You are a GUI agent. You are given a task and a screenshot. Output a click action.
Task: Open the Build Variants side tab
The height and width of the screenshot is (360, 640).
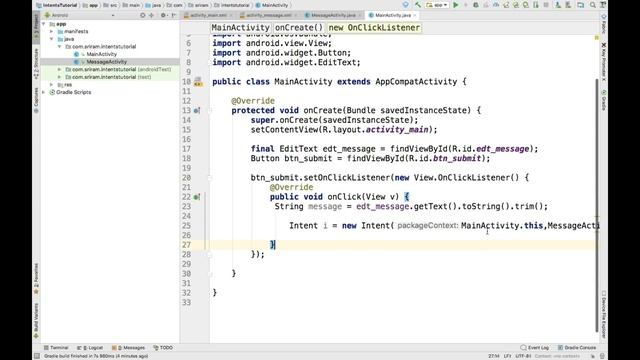[36, 321]
